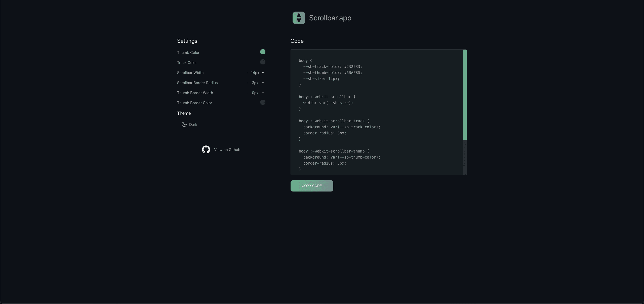Click the Track Color label
This screenshot has height=304, width=644.
tap(187, 63)
